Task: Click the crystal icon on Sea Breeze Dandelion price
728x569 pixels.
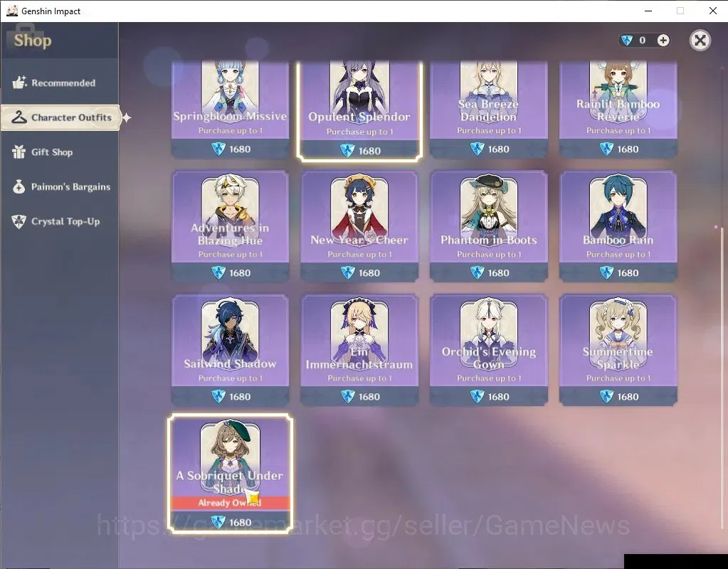Action: click(477, 149)
